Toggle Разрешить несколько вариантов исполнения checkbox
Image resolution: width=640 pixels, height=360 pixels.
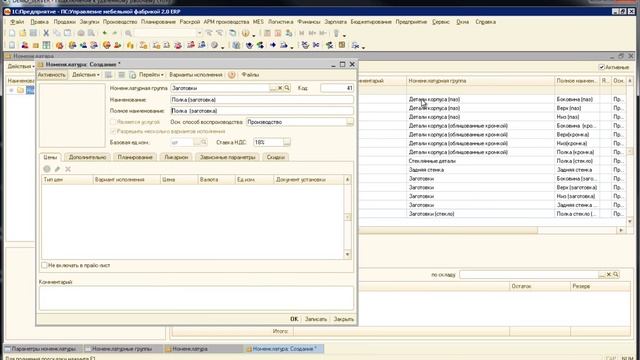pos(113,131)
